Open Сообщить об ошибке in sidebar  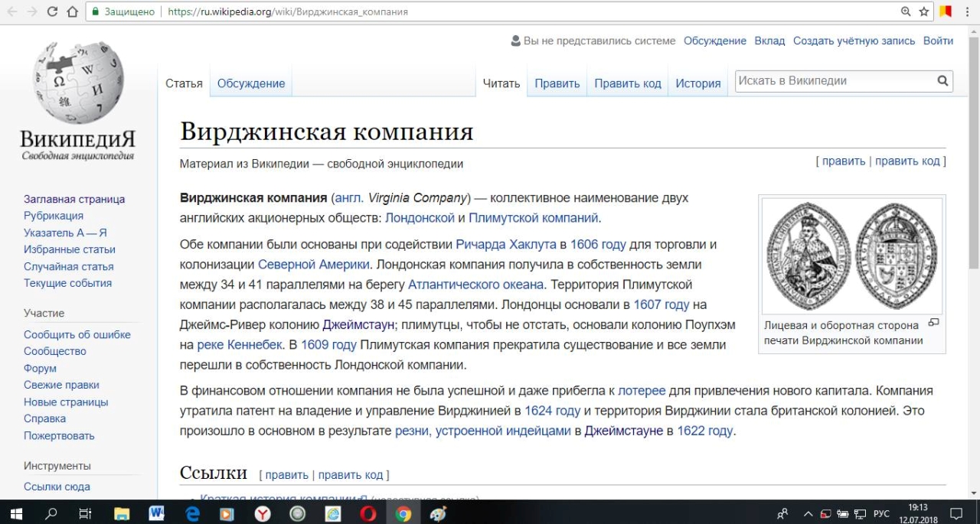[77, 334]
